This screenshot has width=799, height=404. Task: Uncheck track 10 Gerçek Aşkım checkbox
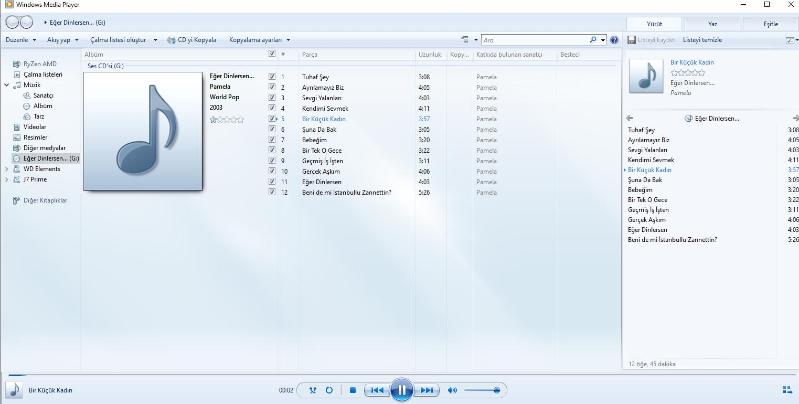tap(272, 171)
